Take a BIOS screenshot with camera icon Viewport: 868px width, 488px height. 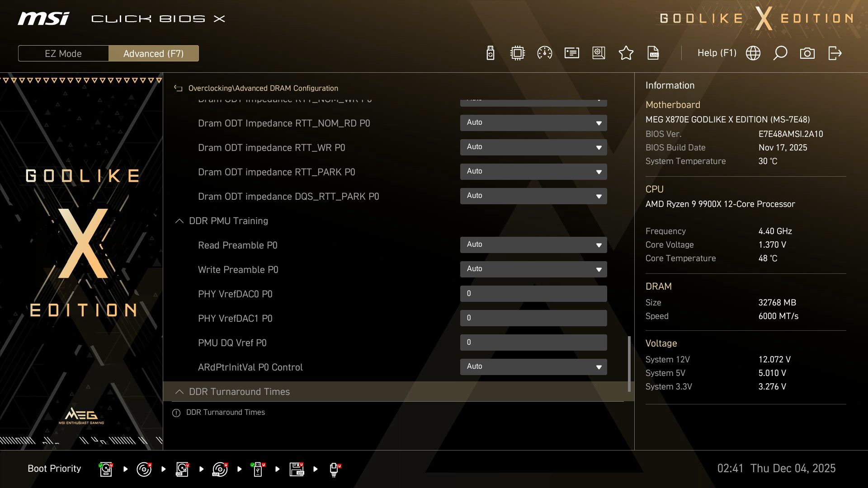807,53
